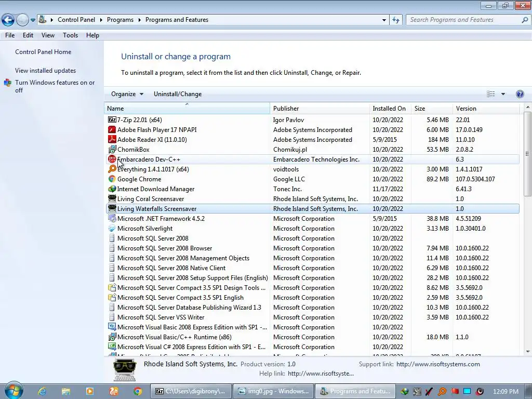The image size is (532, 399).
Task: Click the 7-Zip program icon
Action: (112, 120)
